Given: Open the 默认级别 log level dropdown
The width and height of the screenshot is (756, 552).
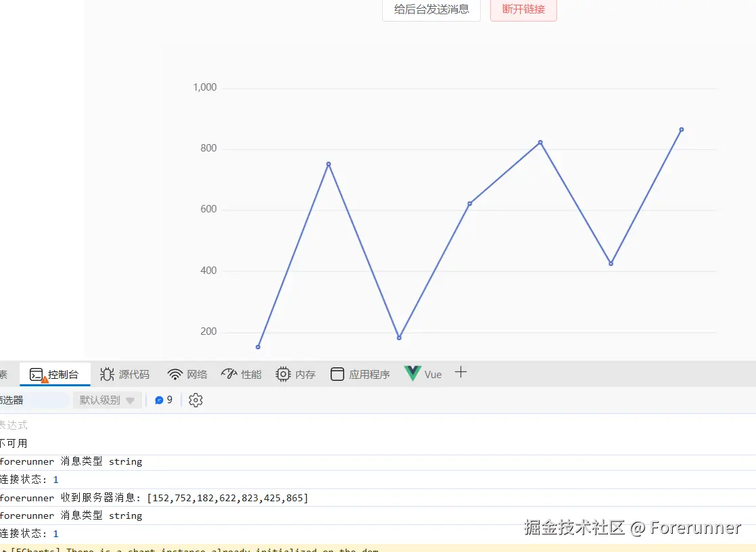Looking at the screenshot, I should tap(107, 400).
